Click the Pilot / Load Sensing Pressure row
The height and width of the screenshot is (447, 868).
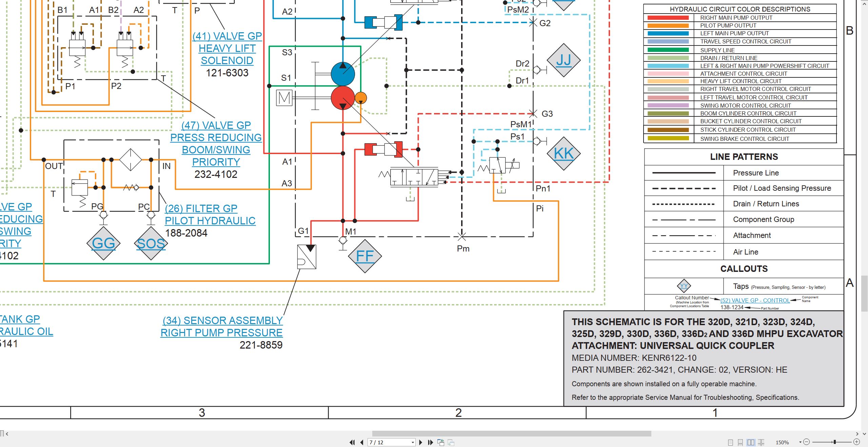coord(744,188)
